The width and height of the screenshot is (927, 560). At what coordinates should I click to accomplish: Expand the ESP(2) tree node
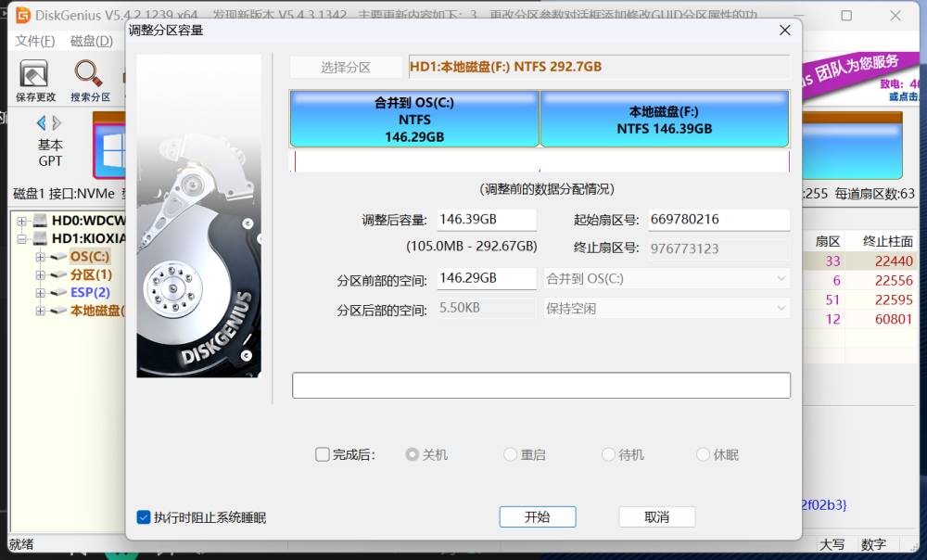point(40,293)
